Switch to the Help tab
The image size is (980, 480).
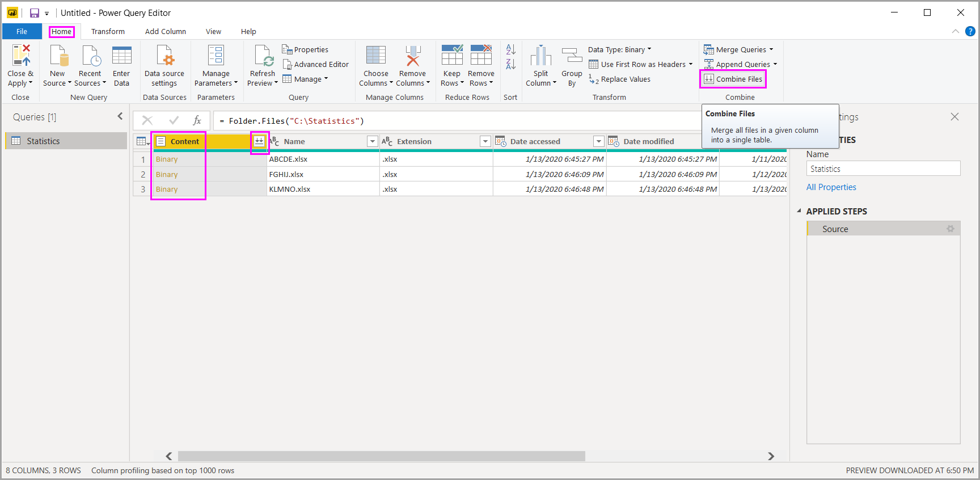(248, 31)
